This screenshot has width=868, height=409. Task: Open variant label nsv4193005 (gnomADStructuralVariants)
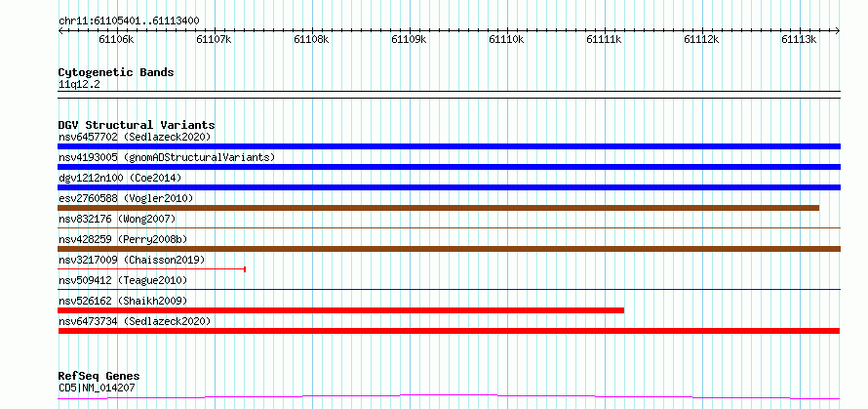tap(167, 157)
